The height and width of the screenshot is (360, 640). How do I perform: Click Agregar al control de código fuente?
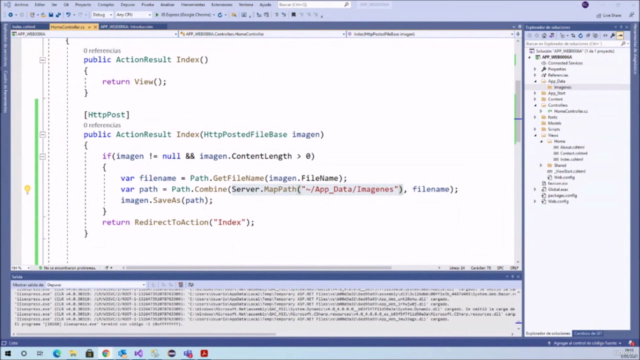point(584,344)
